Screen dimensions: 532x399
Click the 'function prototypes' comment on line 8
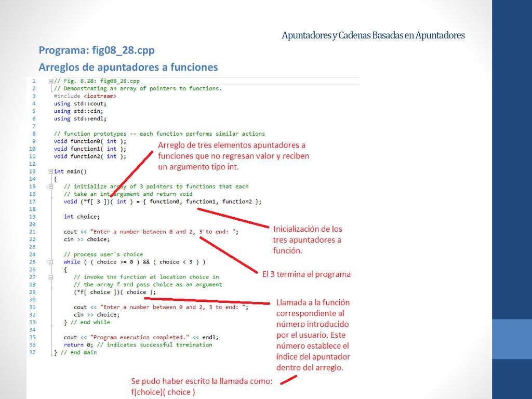coord(159,134)
